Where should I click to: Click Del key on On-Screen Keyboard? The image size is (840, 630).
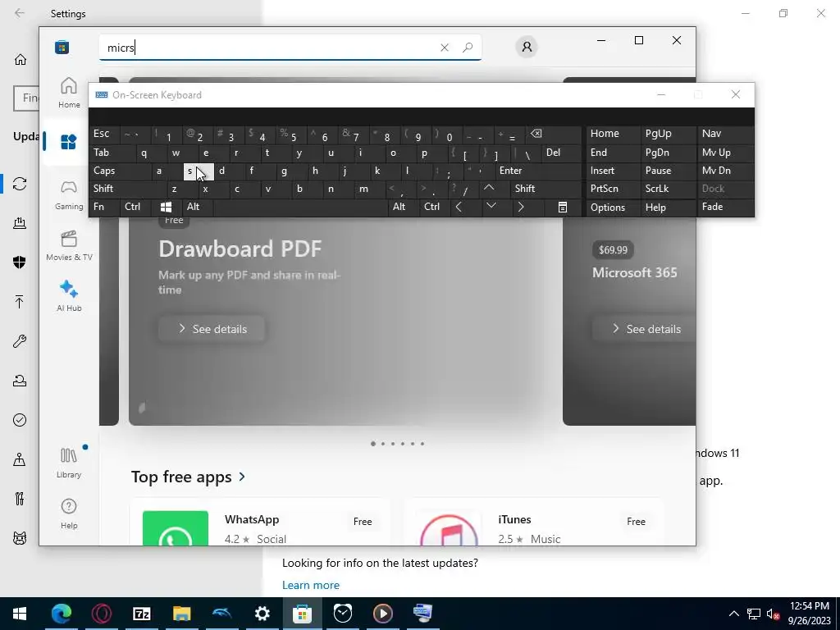click(561, 152)
